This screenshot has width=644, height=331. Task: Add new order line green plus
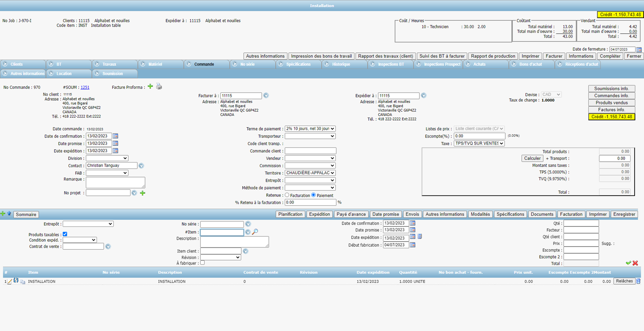pos(3,214)
